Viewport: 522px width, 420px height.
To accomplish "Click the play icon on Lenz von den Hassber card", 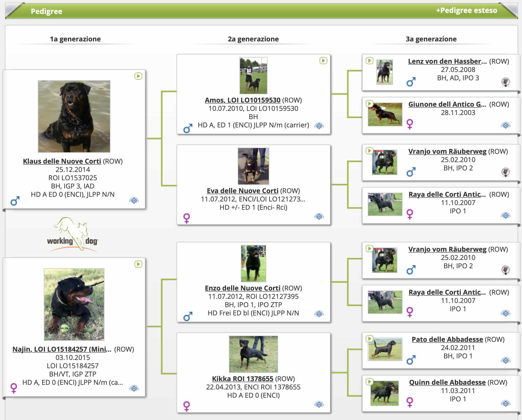I will click(369, 61).
